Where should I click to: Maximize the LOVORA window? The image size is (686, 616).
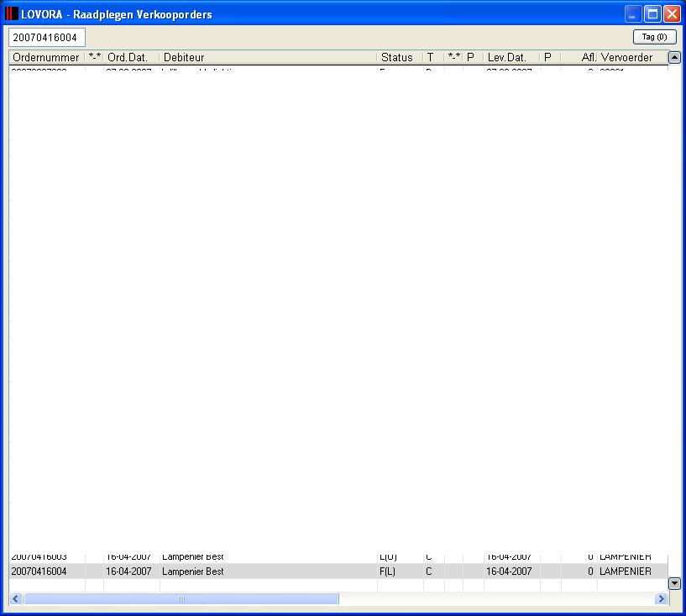652,14
